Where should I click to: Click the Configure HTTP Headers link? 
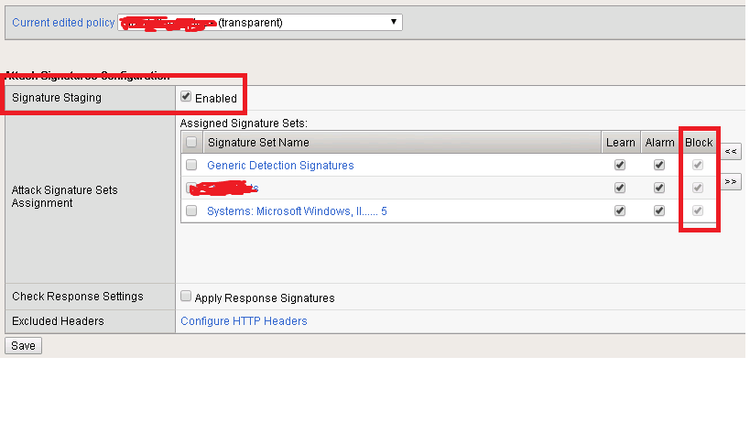tap(243, 321)
